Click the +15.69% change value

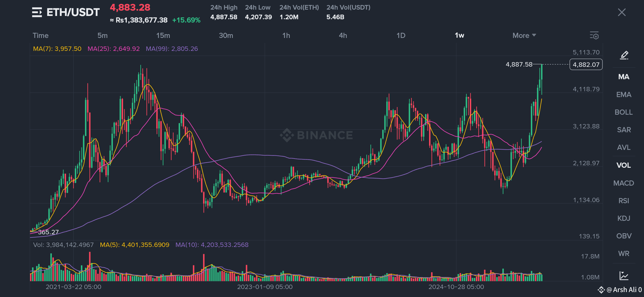(x=186, y=20)
